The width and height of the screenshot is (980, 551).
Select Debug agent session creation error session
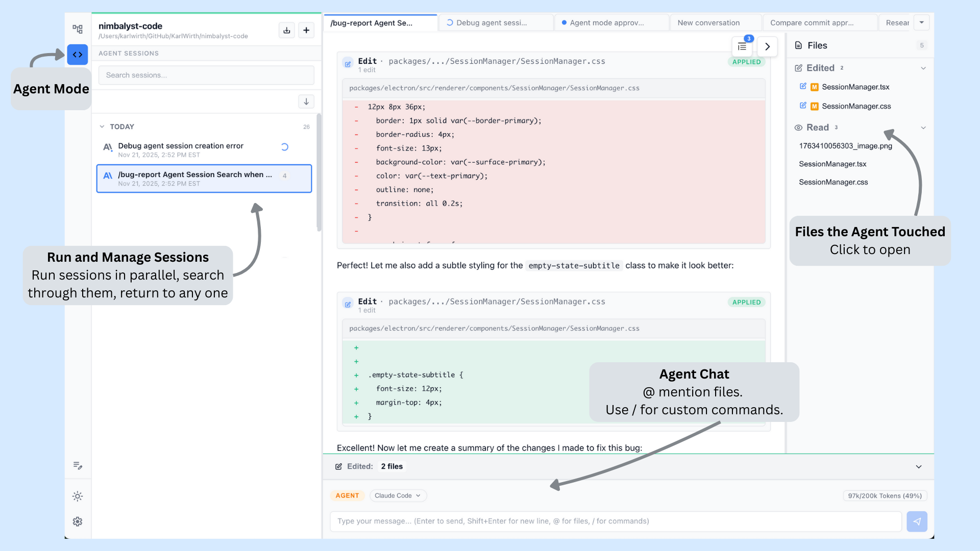[181, 146]
